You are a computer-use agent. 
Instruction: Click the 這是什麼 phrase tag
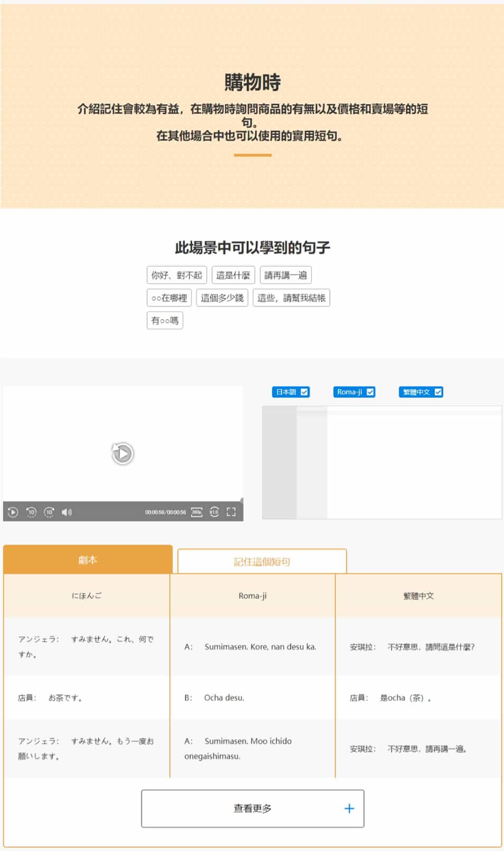pos(233,275)
